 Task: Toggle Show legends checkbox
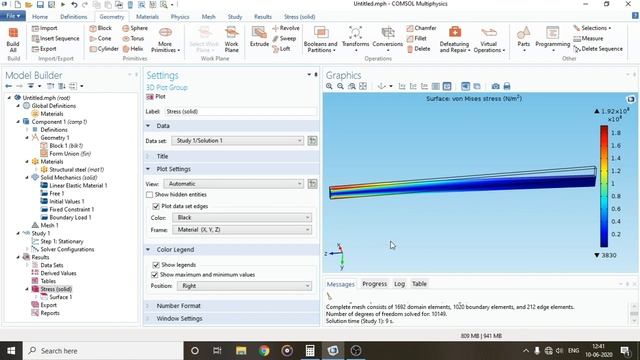pyautogui.click(x=156, y=265)
